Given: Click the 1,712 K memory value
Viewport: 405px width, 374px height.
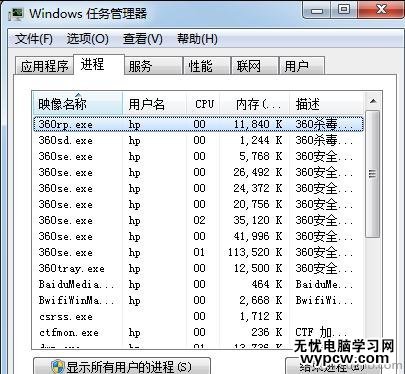Looking at the screenshot, I should 261,316.
